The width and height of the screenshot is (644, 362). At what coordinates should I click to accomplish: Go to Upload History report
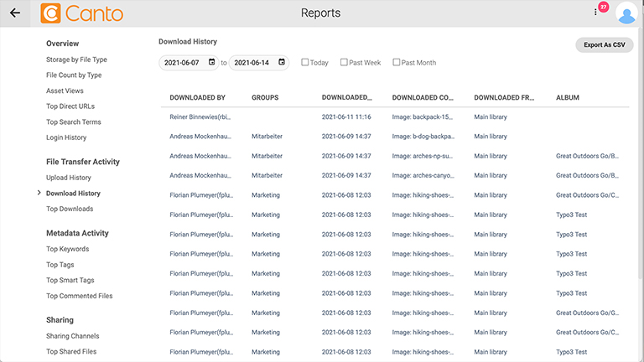click(69, 178)
